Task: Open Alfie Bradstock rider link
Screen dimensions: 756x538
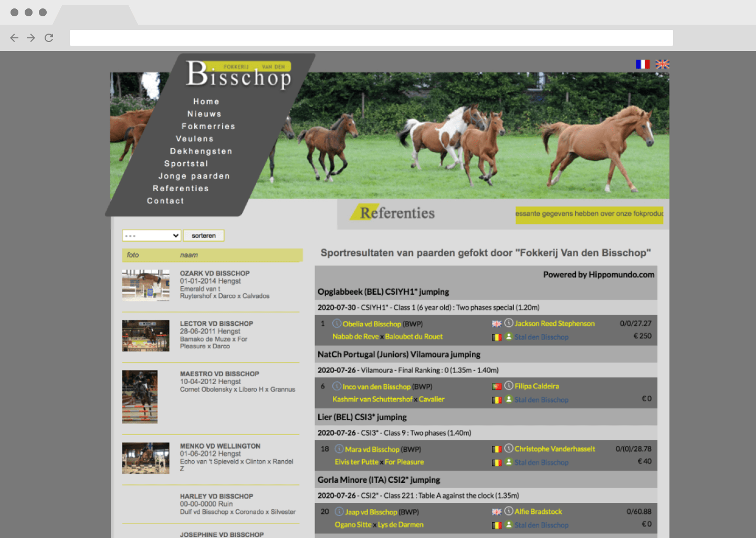Action: point(538,511)
